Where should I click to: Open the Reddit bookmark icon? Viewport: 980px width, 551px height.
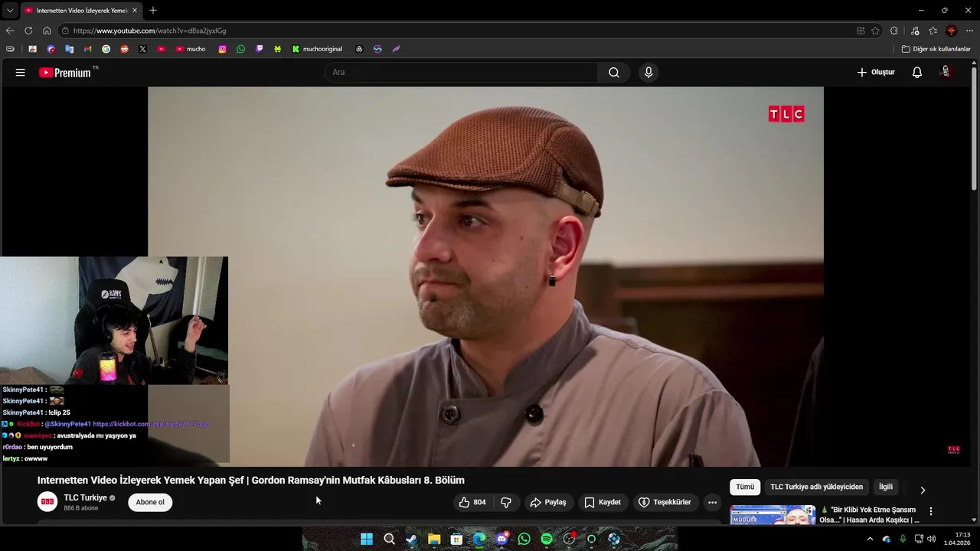[x=124, y=49]
